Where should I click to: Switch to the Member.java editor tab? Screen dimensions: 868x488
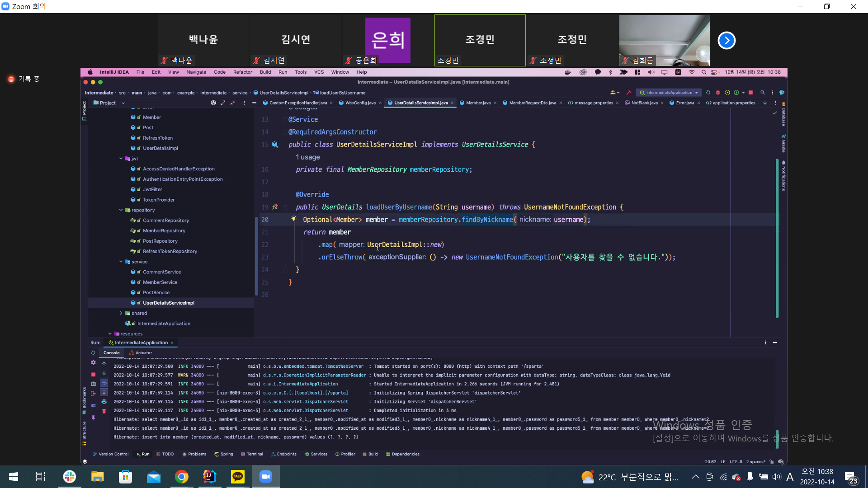tap(478, 103)
